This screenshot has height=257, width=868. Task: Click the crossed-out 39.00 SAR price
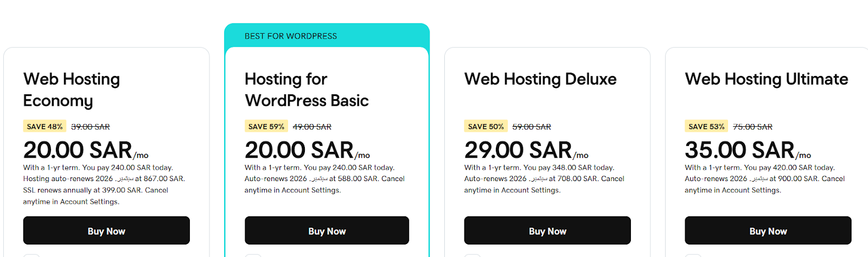(91, 127)
